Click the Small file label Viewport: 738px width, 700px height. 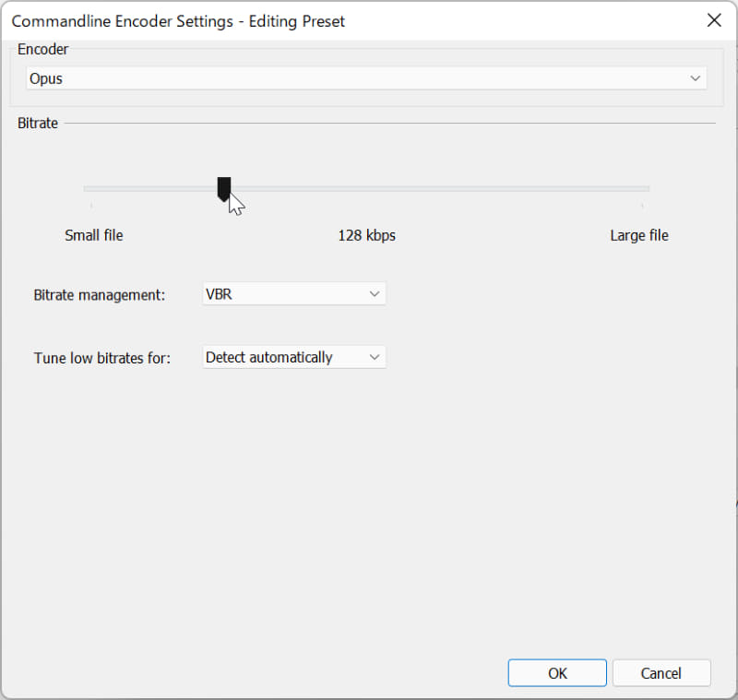[93, 235]
